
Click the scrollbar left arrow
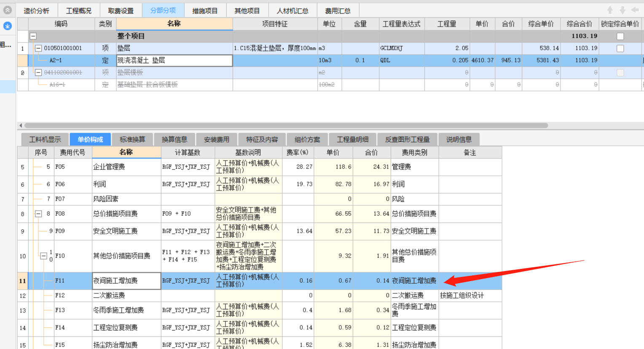pos(21,125)
